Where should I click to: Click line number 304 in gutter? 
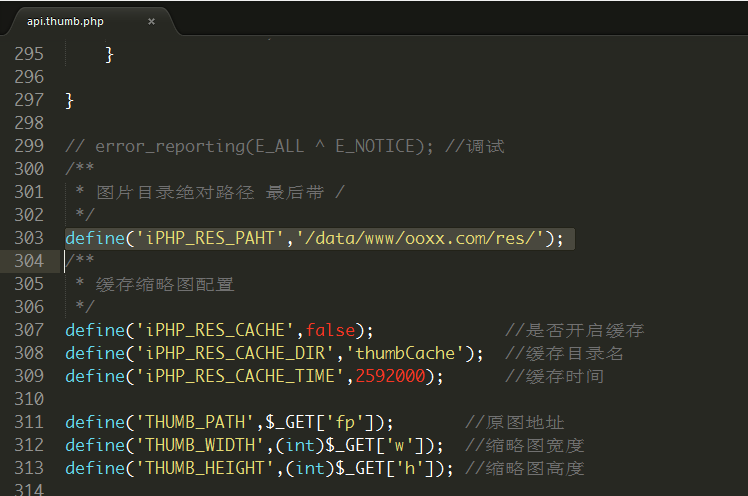coord(29,261)
